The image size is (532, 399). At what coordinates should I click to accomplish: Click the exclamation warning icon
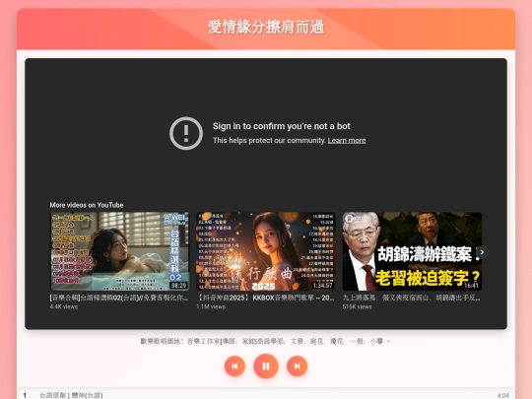pyautogui.click(x=186, y=133)
